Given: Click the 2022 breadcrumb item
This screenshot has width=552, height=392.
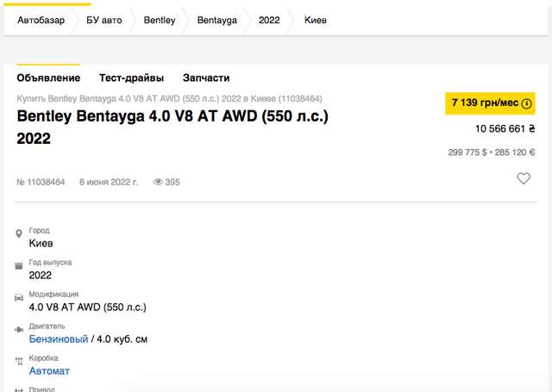Looking at the screenshot, I should click(x=269, y=20).
